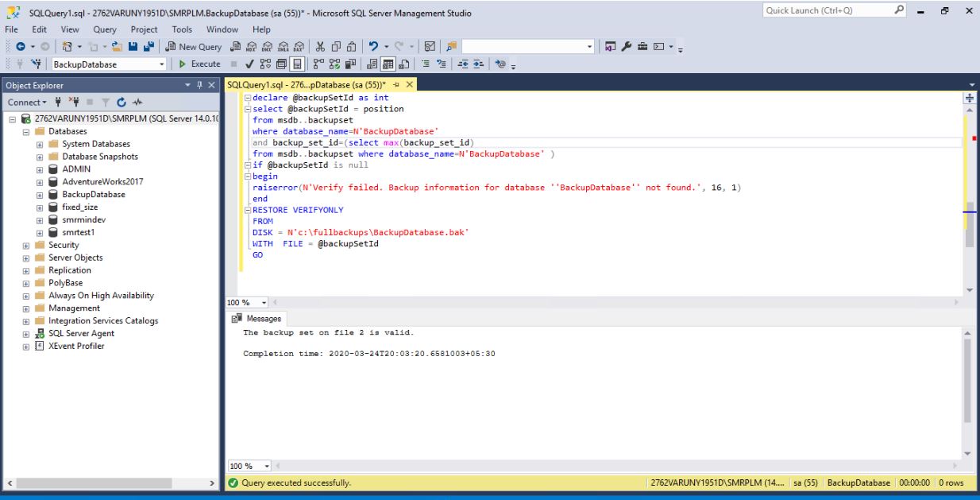Click the Change Connection icon

click(37, 64)
